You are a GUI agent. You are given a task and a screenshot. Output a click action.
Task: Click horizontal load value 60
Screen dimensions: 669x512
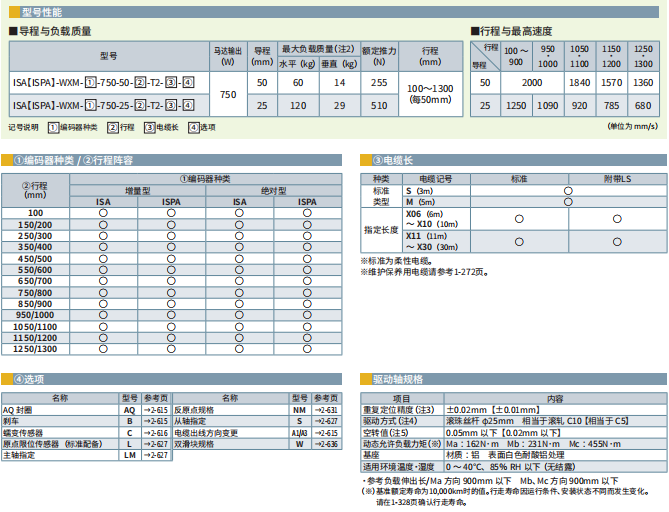298,83
